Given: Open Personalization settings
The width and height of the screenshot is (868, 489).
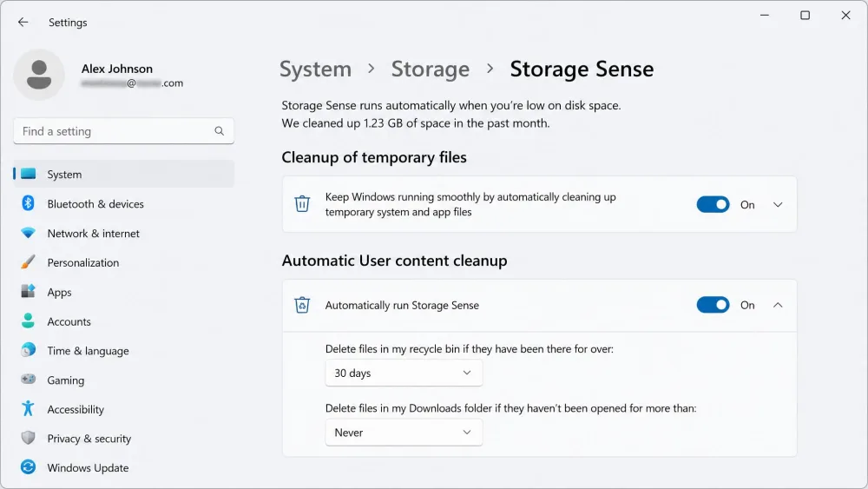Looking at the screenshot, I should pos(123,262).
